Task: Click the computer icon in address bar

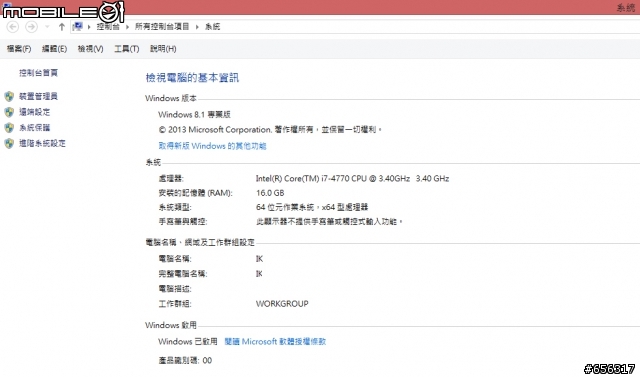Action: click(78, 27)
